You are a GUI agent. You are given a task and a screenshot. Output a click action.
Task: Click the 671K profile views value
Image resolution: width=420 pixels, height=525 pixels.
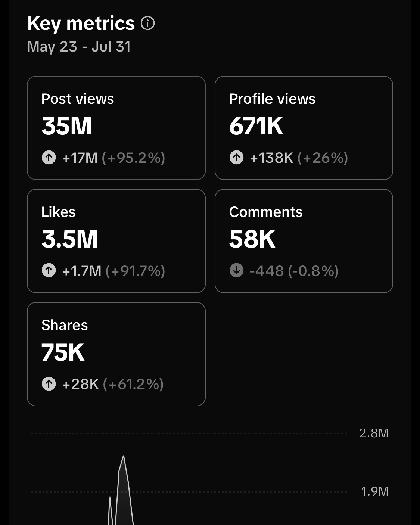pyautogui.click(x=256, y=126)
